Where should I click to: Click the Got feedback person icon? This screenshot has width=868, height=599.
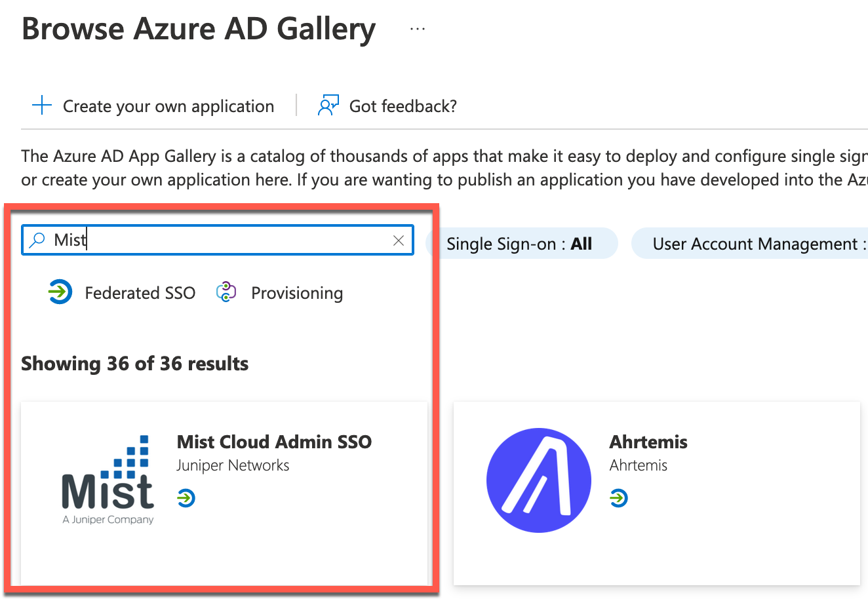(x=328, y=106)
